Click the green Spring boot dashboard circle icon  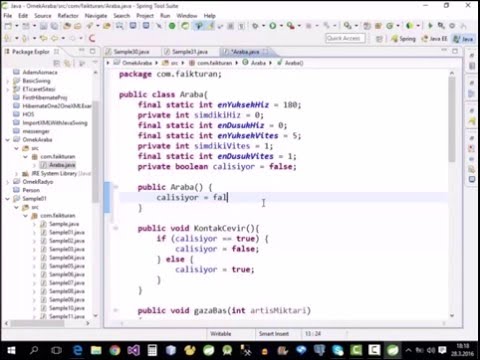172,26
